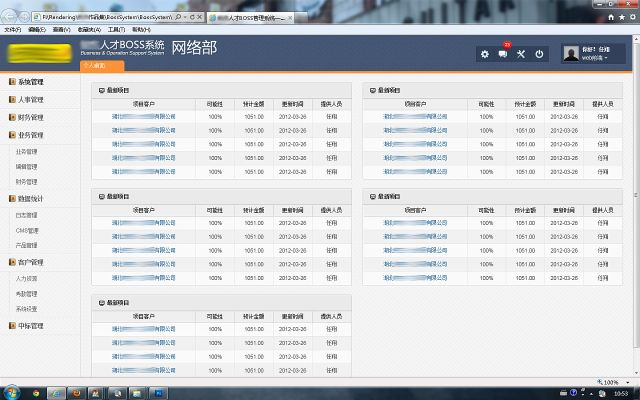
Task: Open Photoshop from the Windows taskbar
Action: pyautogui.click(x=157, y=395)
